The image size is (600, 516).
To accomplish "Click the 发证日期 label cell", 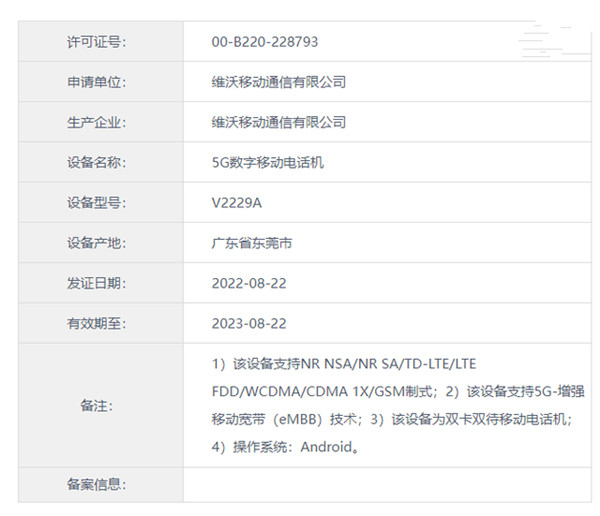I will pos(97,283).
